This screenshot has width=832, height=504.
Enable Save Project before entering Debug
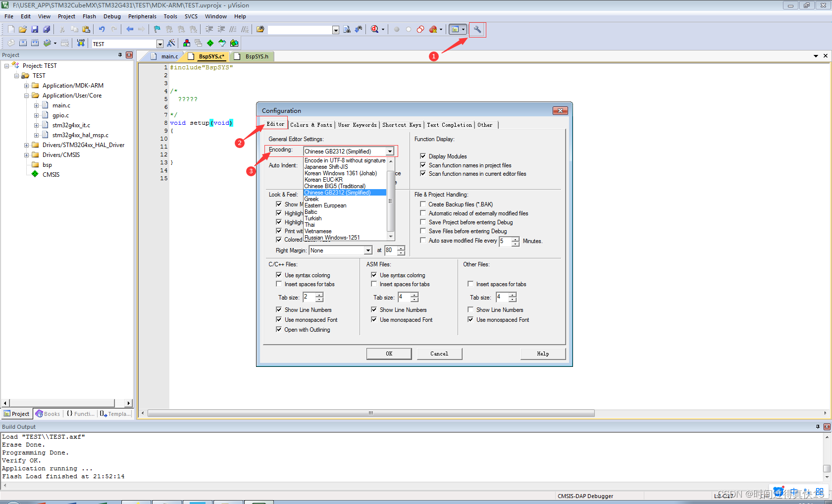pyautogui.click(x=423, y=222)
